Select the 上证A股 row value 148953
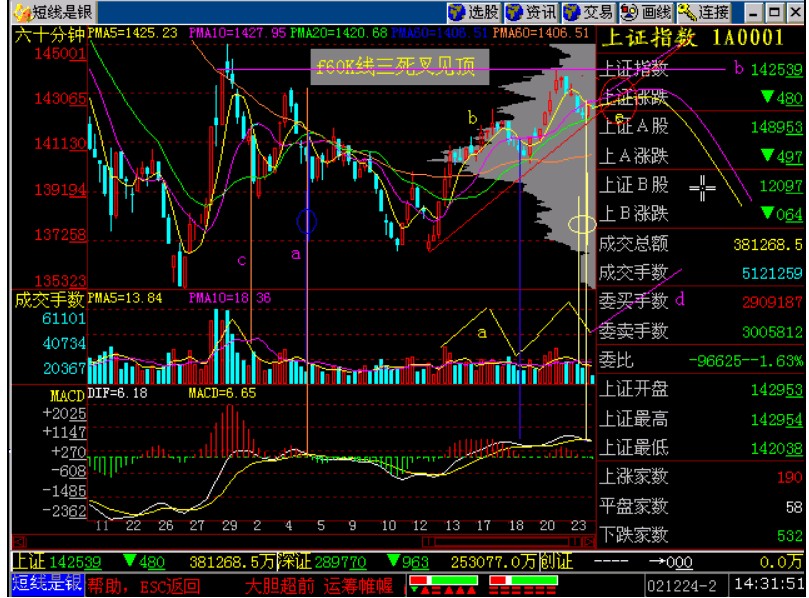The image size is (809, 598). 776,127
